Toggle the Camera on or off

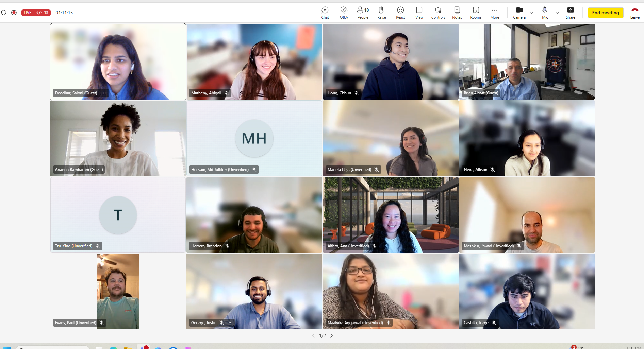pos(519,13)
